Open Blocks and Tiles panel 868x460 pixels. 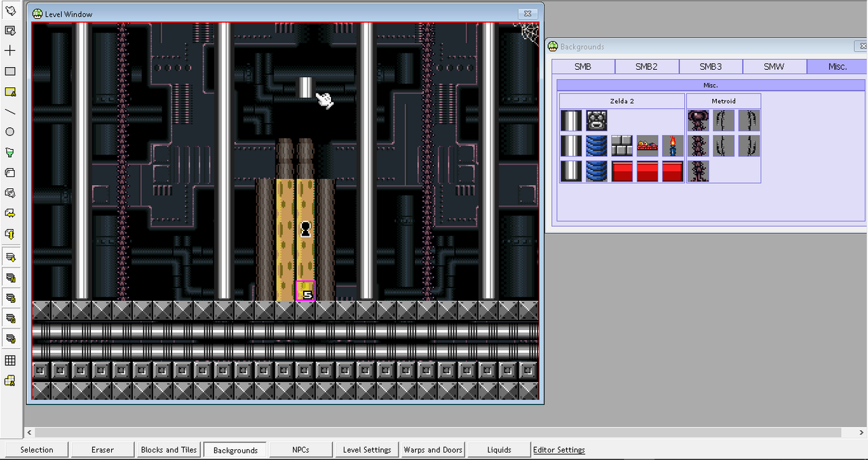169,450
